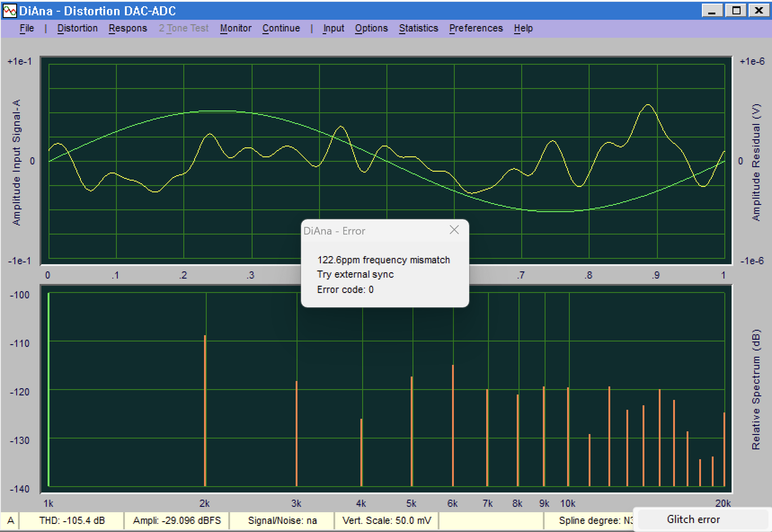
Task: Close the DiAna Error dialog
Action: point(454,230)
